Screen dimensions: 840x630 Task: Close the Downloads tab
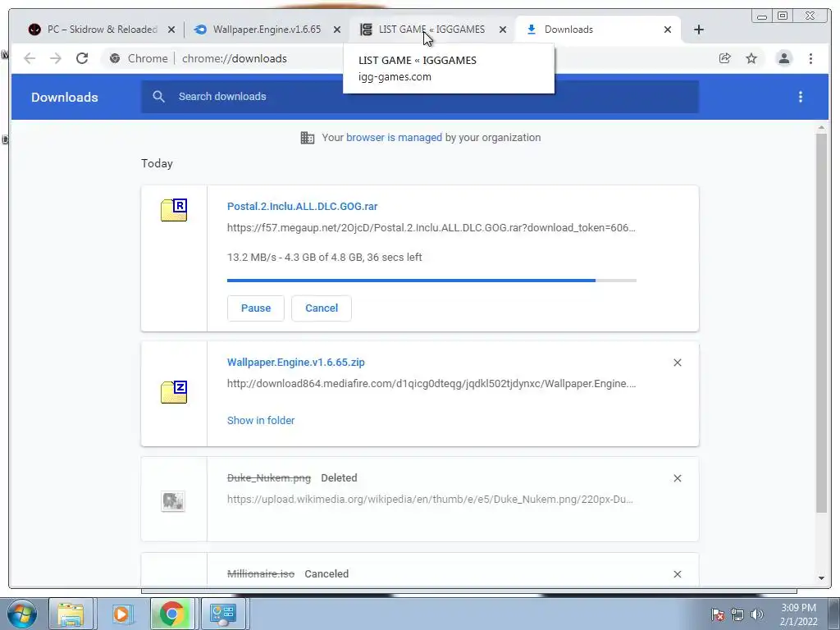coord(668,30)
